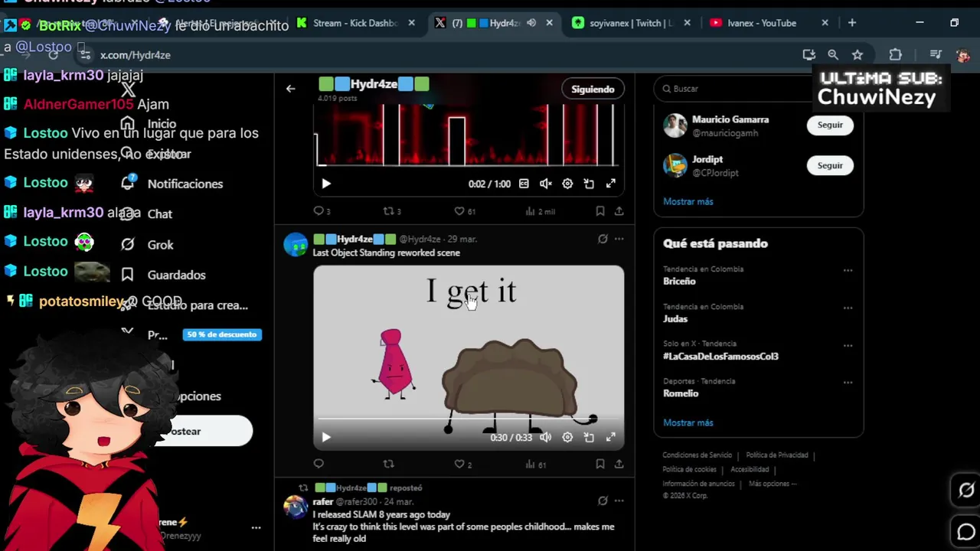View analytics of the 61 views post
The width and height of the screenshot is (980, 551).
(536, 464)
